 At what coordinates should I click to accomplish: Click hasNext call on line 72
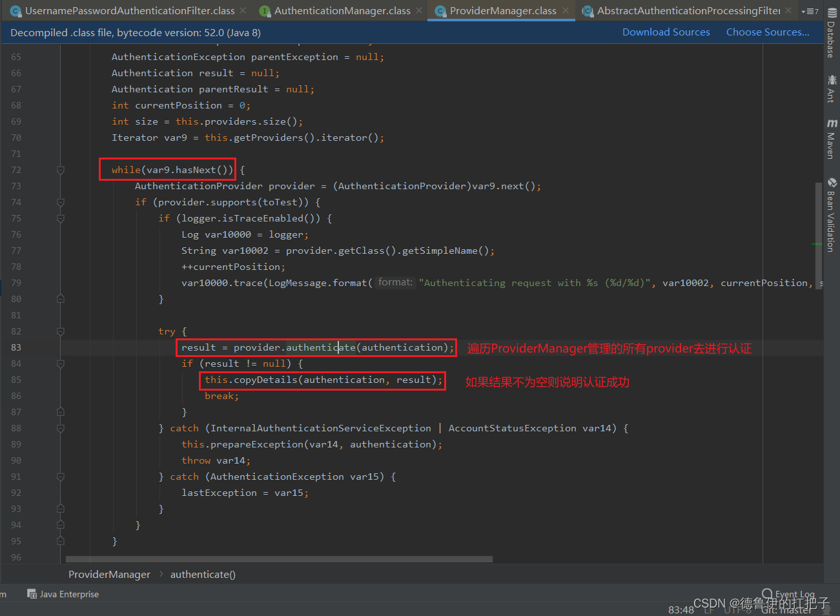pos(198,170)
